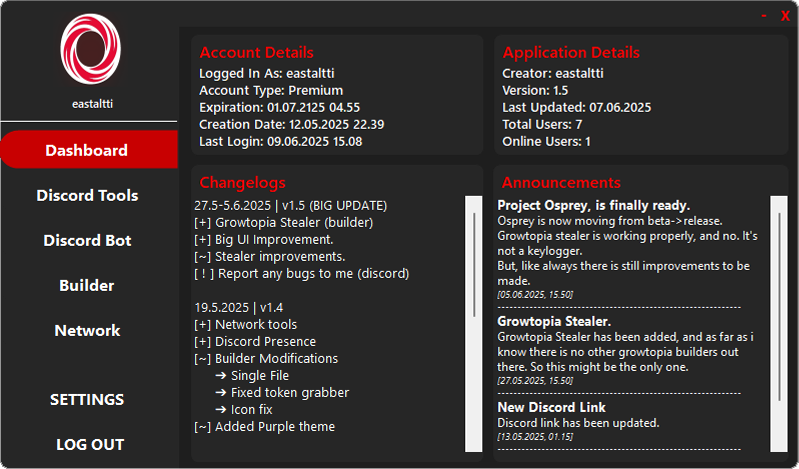Select the 'Creator: eastaltti' line
Screen dimensions: 799x469
[x=553, y=73]
